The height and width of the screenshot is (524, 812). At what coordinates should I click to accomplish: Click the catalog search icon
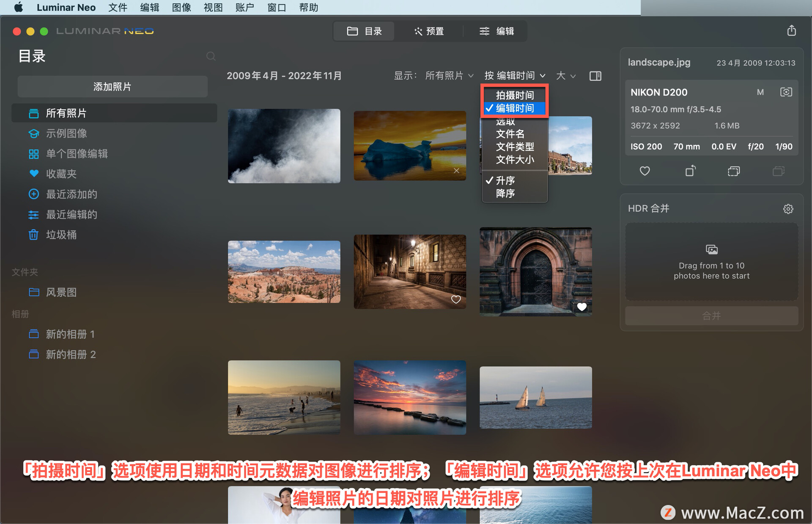[x=211, y=56]
